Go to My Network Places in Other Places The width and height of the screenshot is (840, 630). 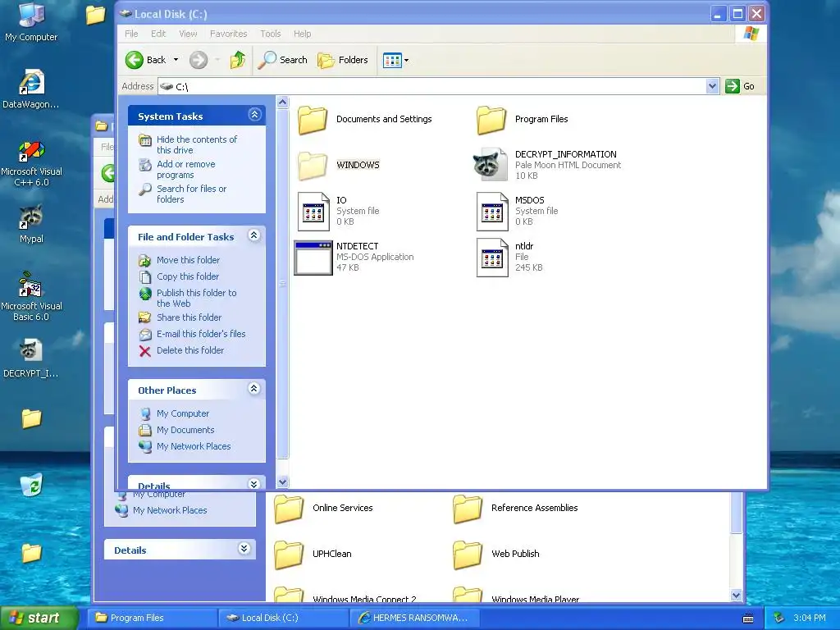click(194, 446)
